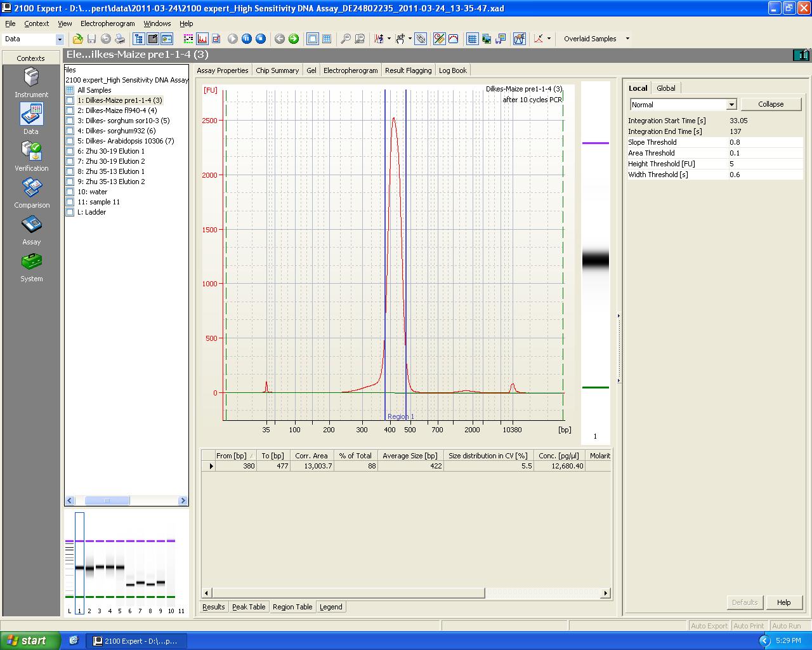The image size is (812, 650).
Task: Toggle the data table grid icon
Action: 472,39
